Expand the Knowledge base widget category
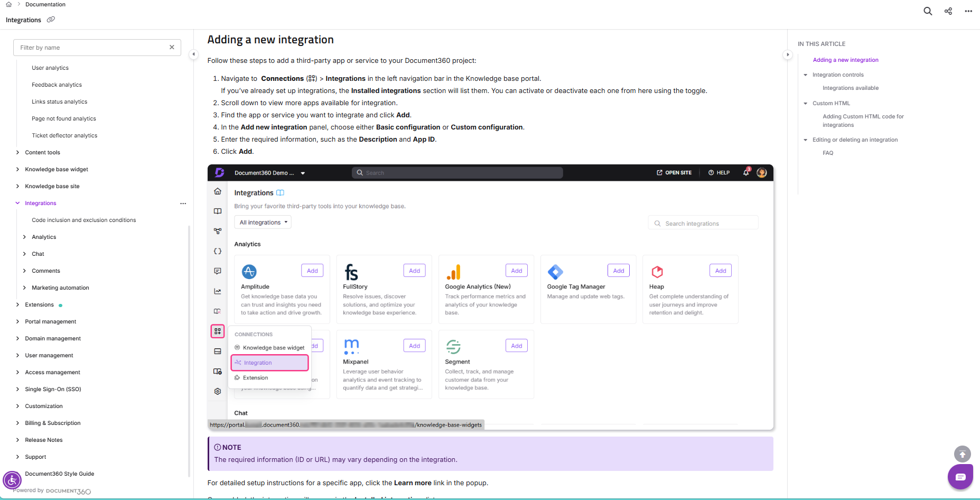Image resolution: width=980 pixels, height=500 pixels. click(x=18, y=169)
